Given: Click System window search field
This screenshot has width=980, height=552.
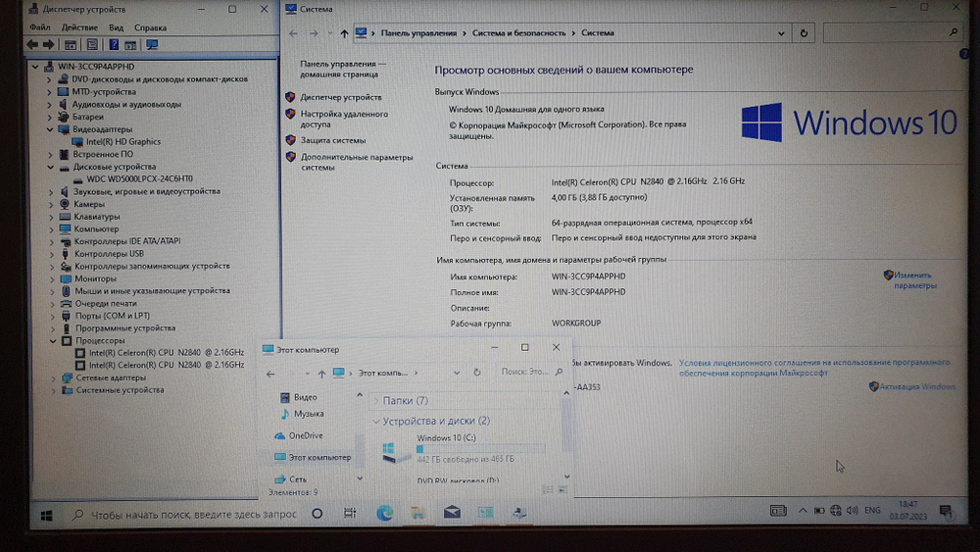Looking at the screenshot, I should pos(892,32).
